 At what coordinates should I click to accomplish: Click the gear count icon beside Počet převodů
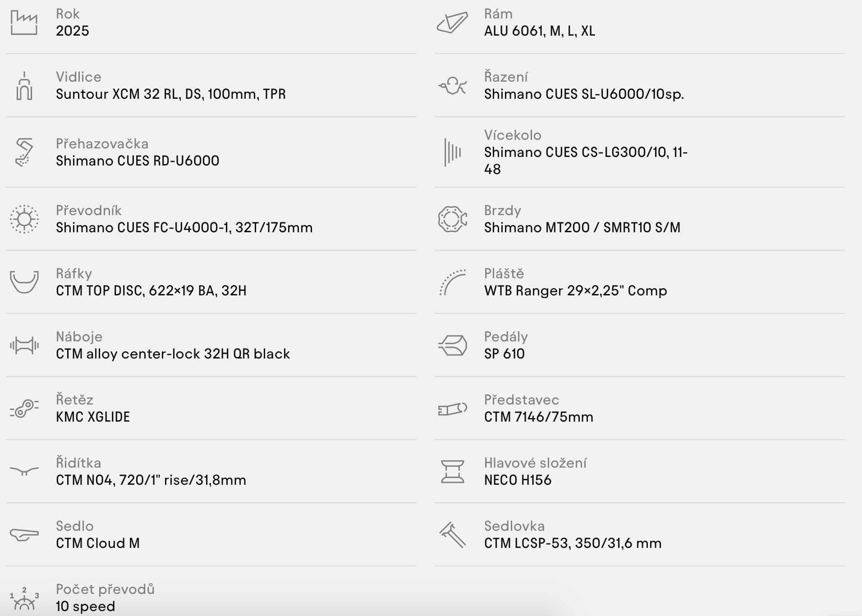coord(24,598)
